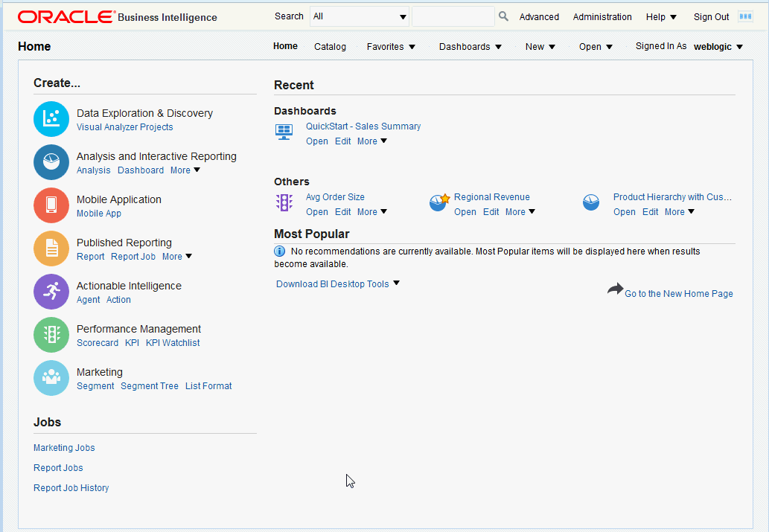Image resolution: width=769 pixels, height=532 pixels.
Task: Create a new Scorecard
Action: [x=97, y=343]
